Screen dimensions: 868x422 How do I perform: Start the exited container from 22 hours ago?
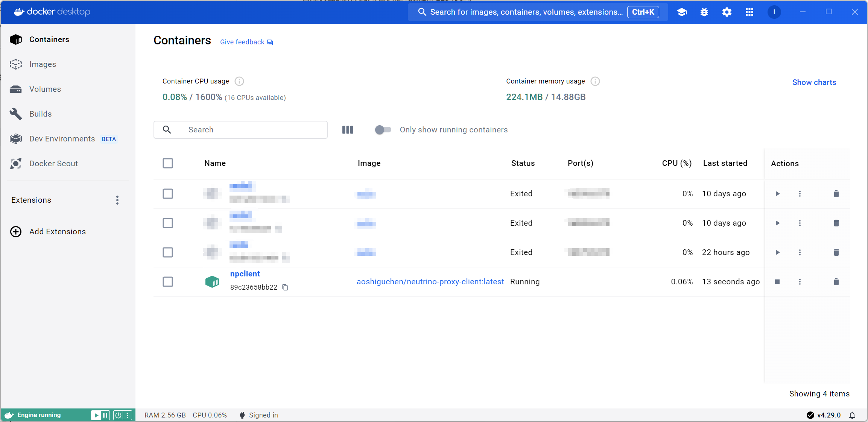[777, 252]
